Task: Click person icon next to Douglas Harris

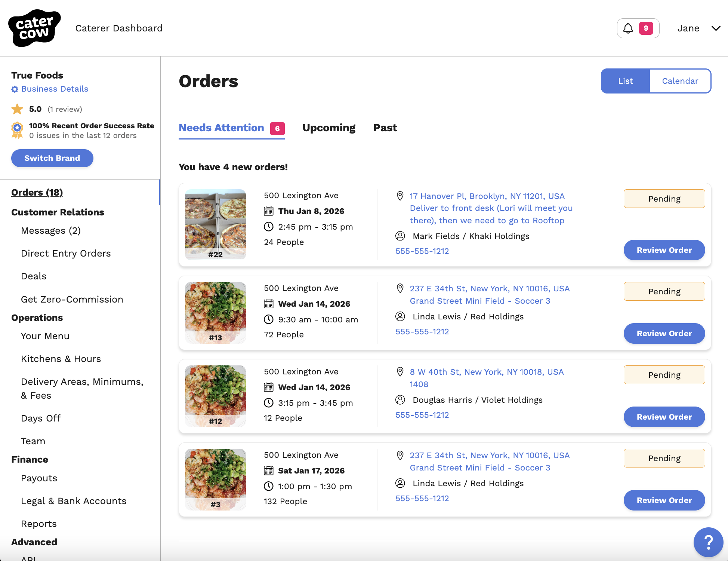Action: pos(400,400)
